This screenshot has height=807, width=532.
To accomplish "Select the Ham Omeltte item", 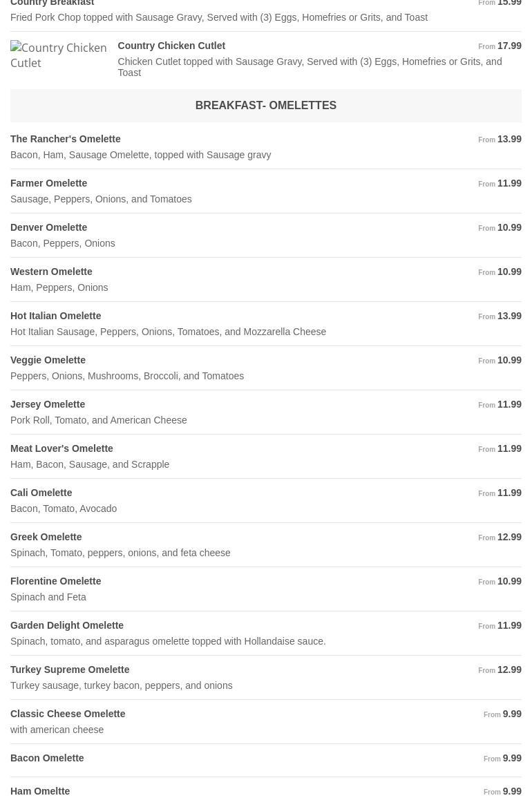I will (x=40, y=791).
